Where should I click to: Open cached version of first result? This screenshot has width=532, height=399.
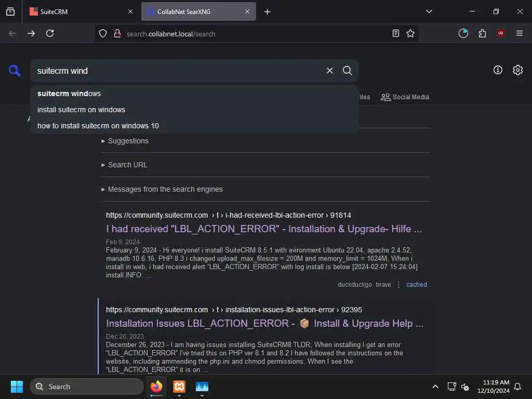coord(416,285)
